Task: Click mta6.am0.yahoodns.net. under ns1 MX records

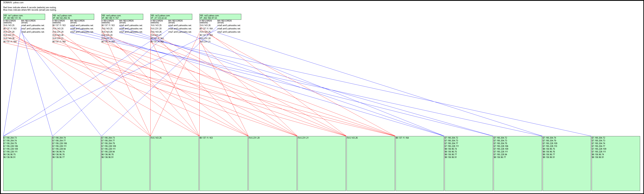Action: [x=33, y=25]
